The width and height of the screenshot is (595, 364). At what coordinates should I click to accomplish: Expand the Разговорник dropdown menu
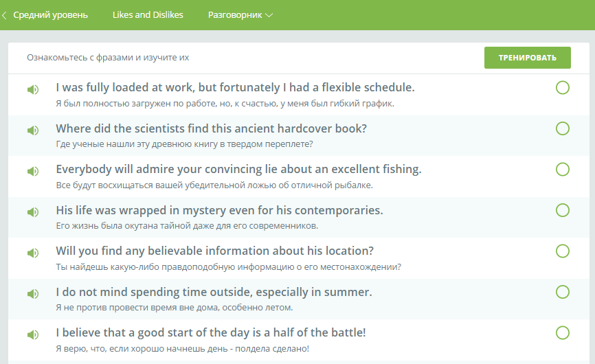click(x=240, y=15)
